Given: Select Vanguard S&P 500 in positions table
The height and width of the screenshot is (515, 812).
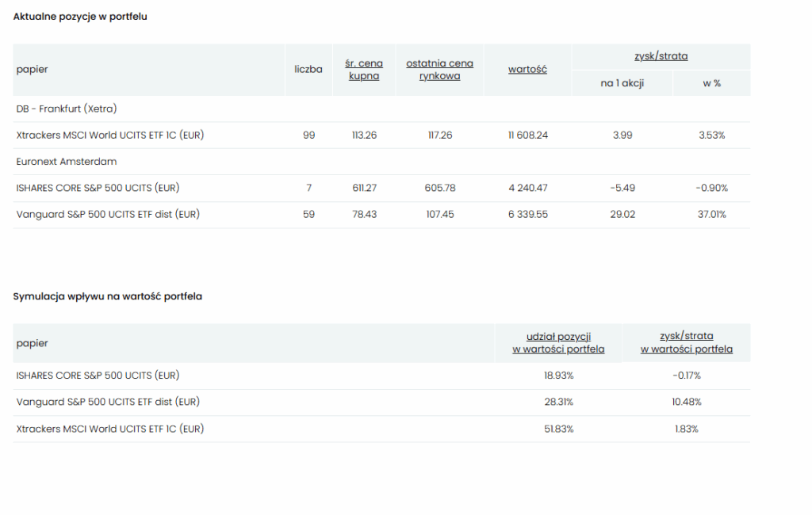Looking at the screenshot, I should pos(108,215).
